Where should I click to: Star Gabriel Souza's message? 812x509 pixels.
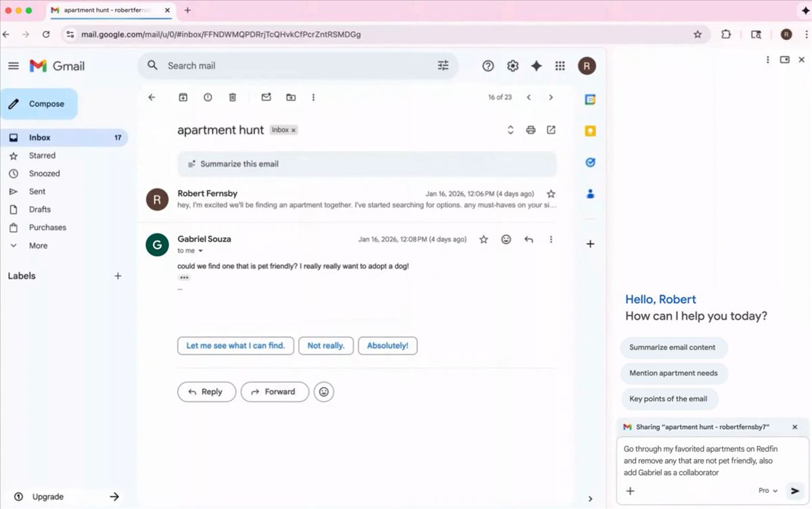(483, 239)
